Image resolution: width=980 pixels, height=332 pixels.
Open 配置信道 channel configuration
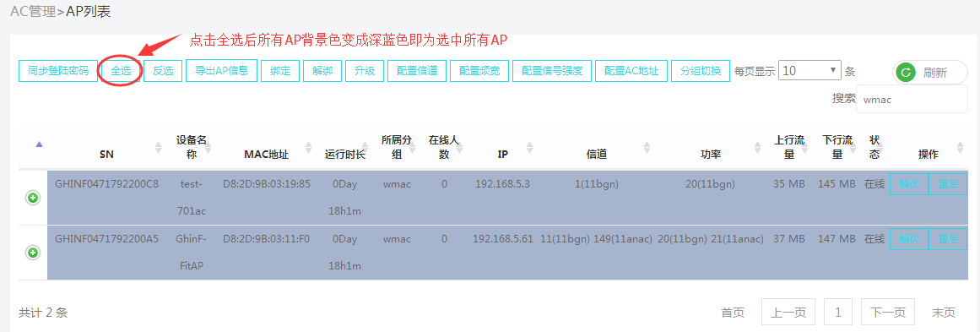[417, 71]
